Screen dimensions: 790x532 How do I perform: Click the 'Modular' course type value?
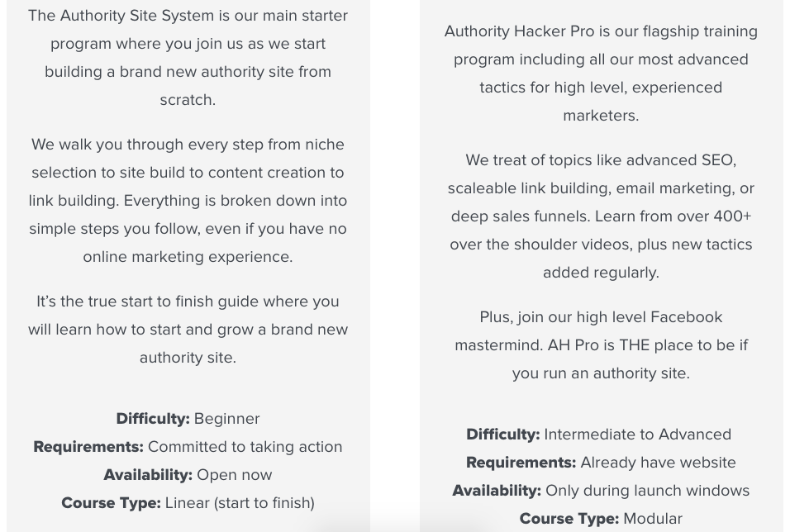tap(653, 519)
